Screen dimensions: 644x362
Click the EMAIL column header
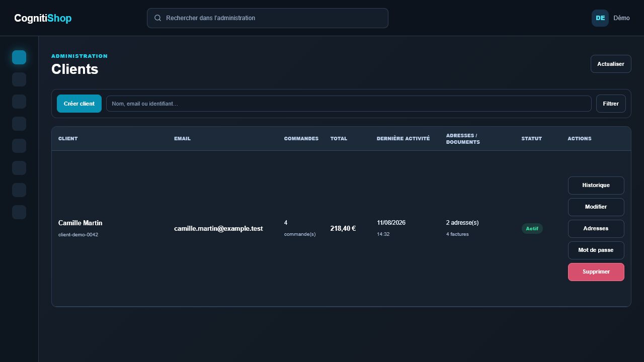[182, 139]
